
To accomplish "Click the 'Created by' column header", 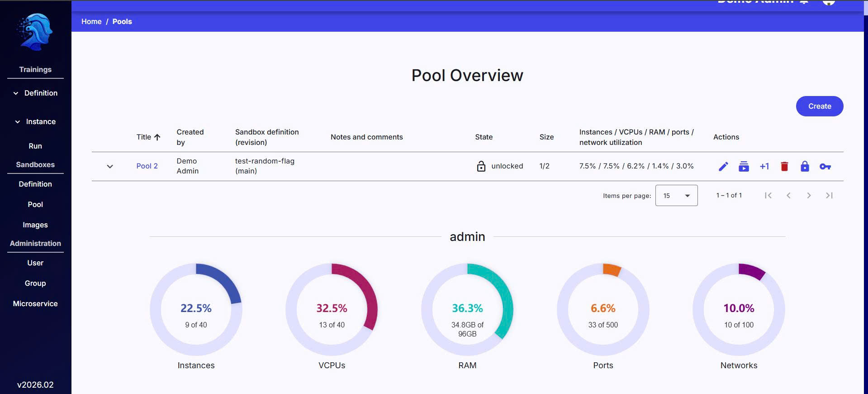I will point(190,137).
